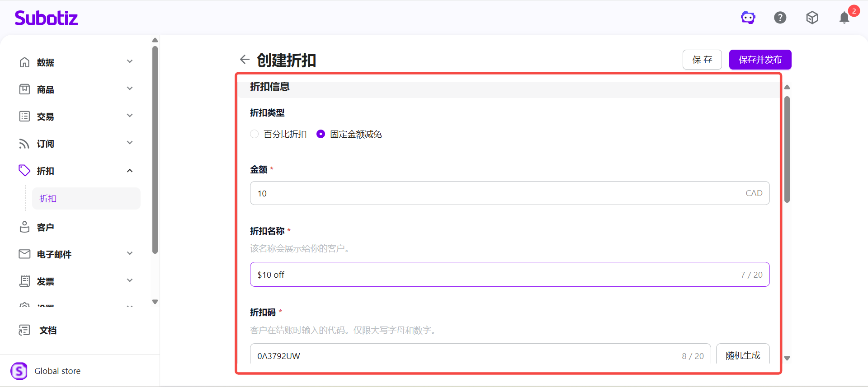This screenshot has height=387, width=868.
Task: Open the chatbot assistant icon
Action: tap(748, 18)
